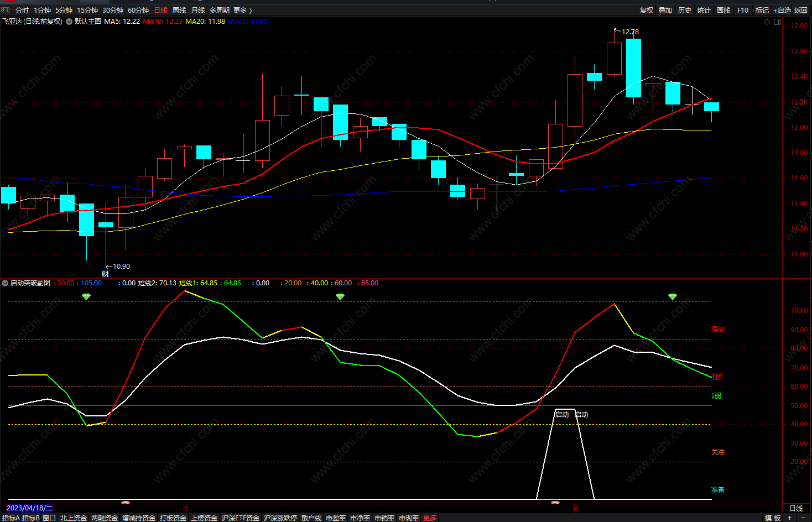This screenshot has height=522, width=812.
Task: Click the 财 finance marker below the candlesticks
Action: pos(105,274)
